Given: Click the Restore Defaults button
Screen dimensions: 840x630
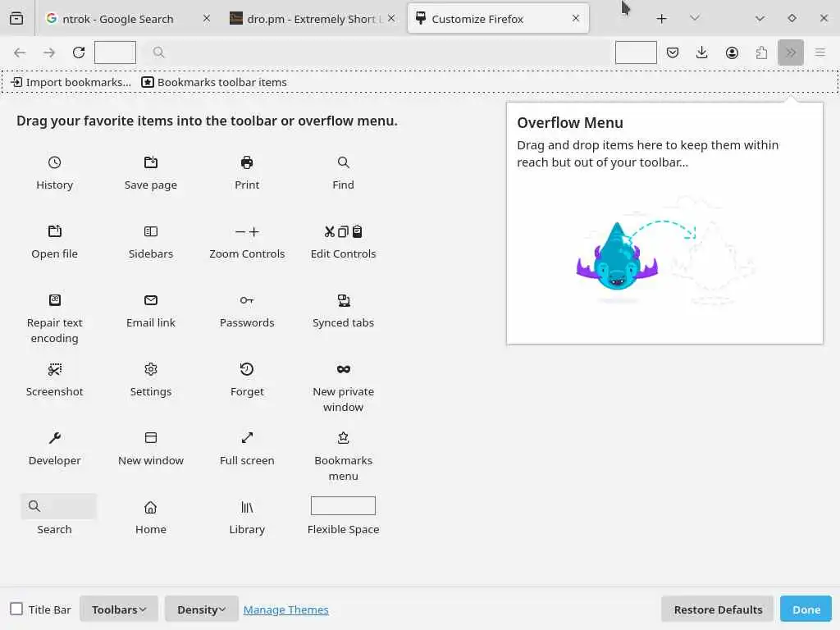Looking at the screenshot, I should tap(718, 609).
